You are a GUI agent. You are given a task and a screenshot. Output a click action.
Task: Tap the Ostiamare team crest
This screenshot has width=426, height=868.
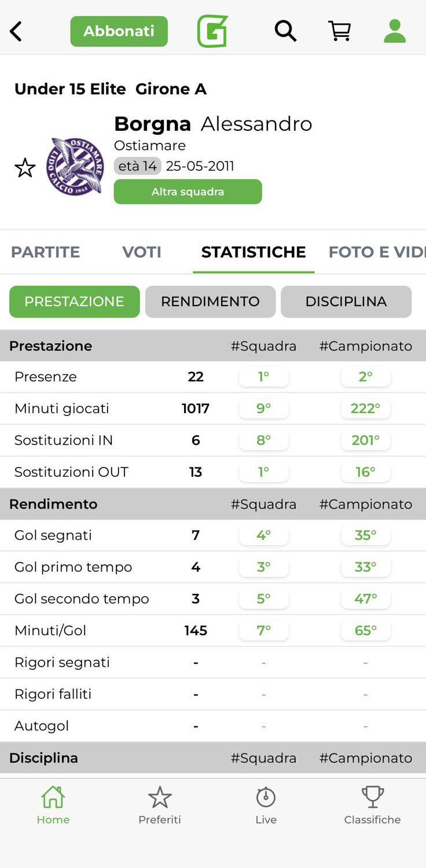[76, 166]
